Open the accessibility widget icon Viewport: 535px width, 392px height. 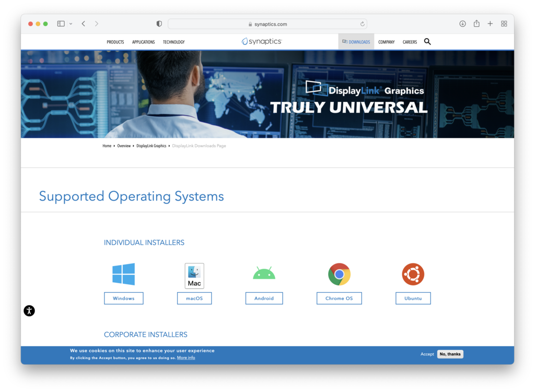29,311
